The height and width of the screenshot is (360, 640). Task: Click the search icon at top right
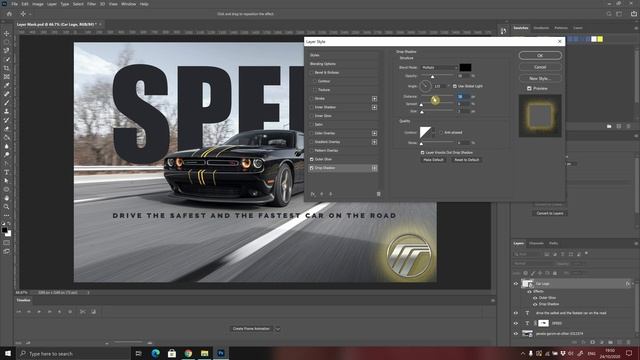[609, 14]
